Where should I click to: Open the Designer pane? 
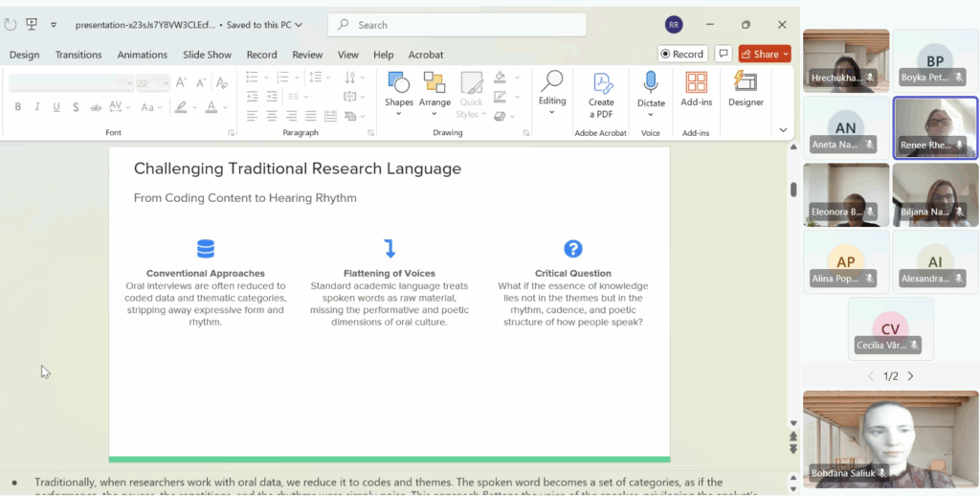(746, 89)
